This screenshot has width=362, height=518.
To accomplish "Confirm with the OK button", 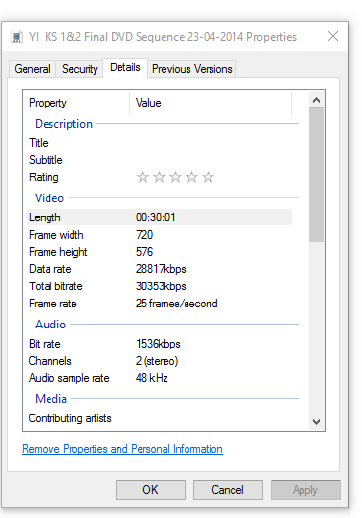I will tap(151, 490).
